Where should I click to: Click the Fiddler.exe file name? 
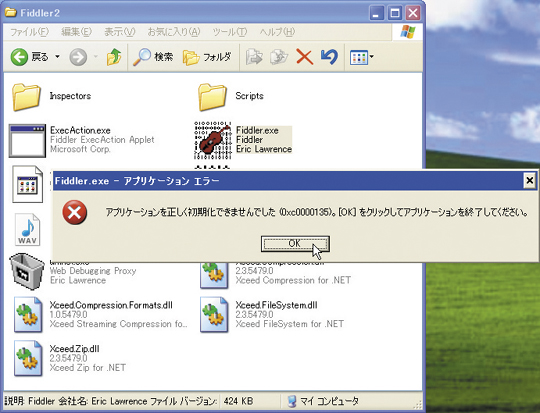click(x=257, y=131)
